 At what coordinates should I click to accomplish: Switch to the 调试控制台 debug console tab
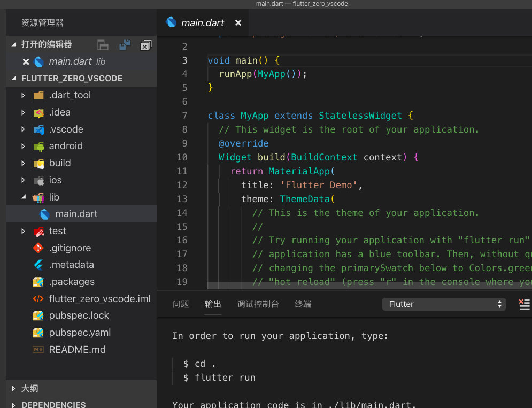tap(258, 304)
